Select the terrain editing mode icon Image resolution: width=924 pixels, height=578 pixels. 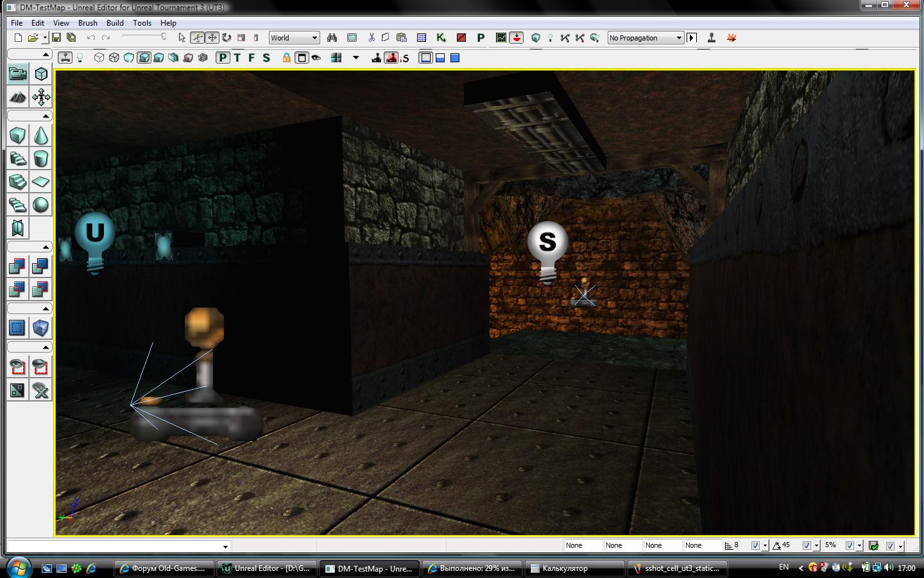pos(18,97)
